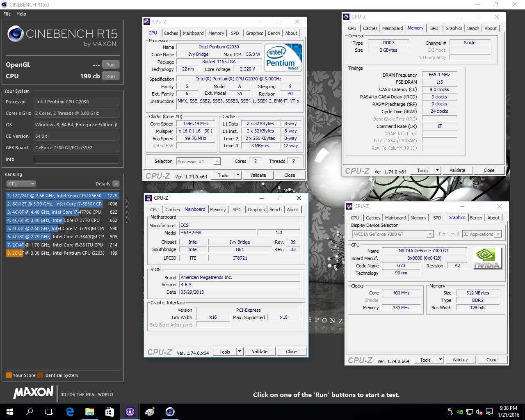Click CPU-Z title icon in CPU window
Image resolution: width=525 pixels, height=420 pixels.
tap(147, 22)
